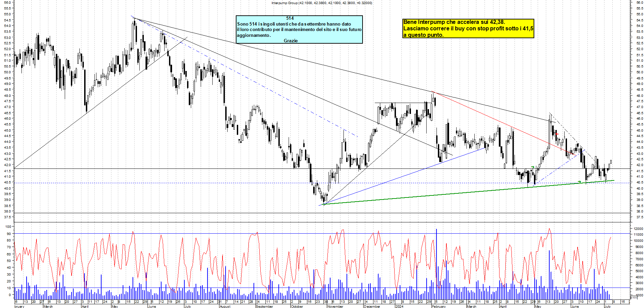This screenshot has width=644, height=308.
Task: Click '45.0' on the left price scale
Action: point(7,130)
